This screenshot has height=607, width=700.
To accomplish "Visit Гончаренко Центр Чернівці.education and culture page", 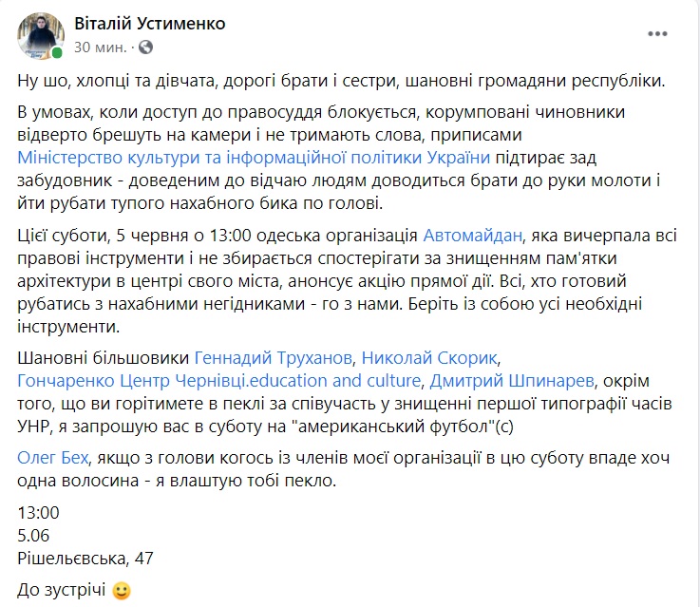I will 218,380.
